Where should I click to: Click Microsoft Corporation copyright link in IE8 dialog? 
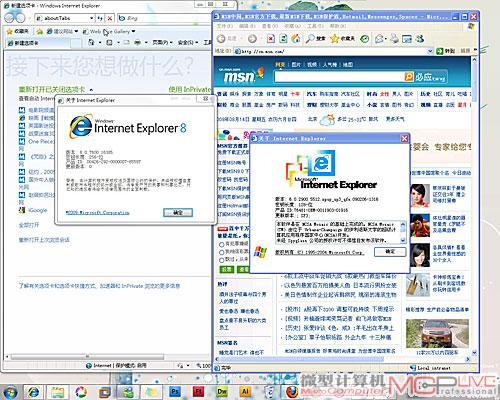tap(98, 213)
